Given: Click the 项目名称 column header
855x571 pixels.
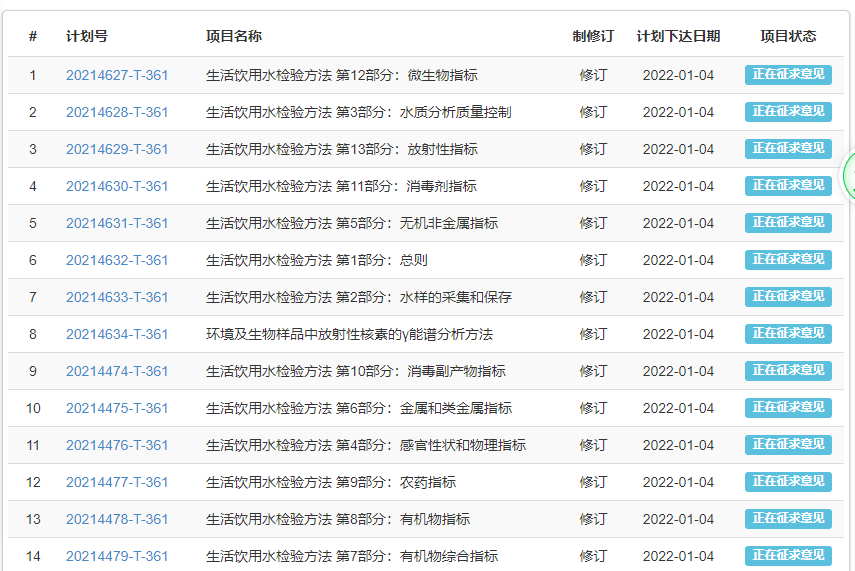Looking at the screenshot, I should (x=234, y=37).
